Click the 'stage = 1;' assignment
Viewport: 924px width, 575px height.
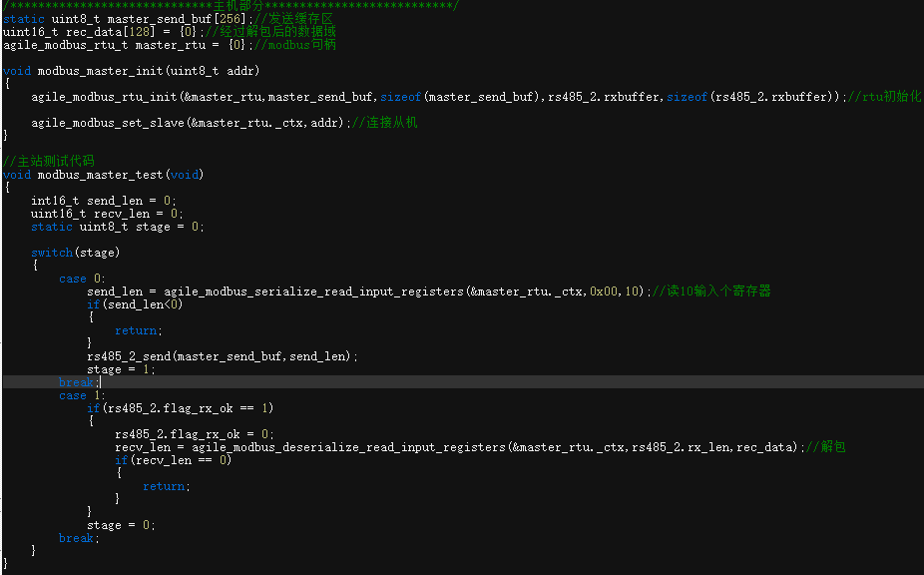pyautogui.click(x=122, y=369)
